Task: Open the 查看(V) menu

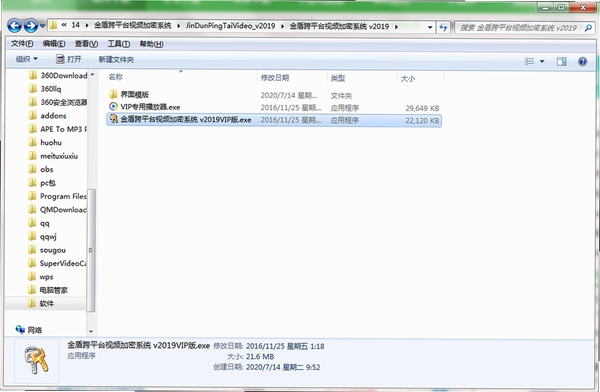Action: [x=86, y=44]
